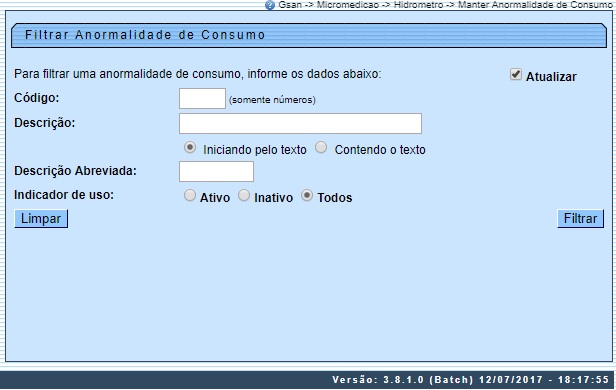Toggle the Atualizar checkbox
The image size is (616, 390).
(515, 74)
